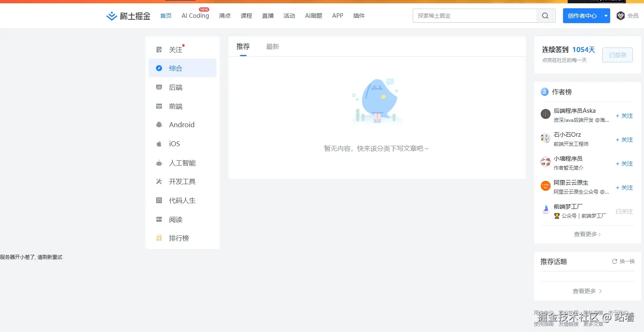Open the APP nav item

pos(337,16)
